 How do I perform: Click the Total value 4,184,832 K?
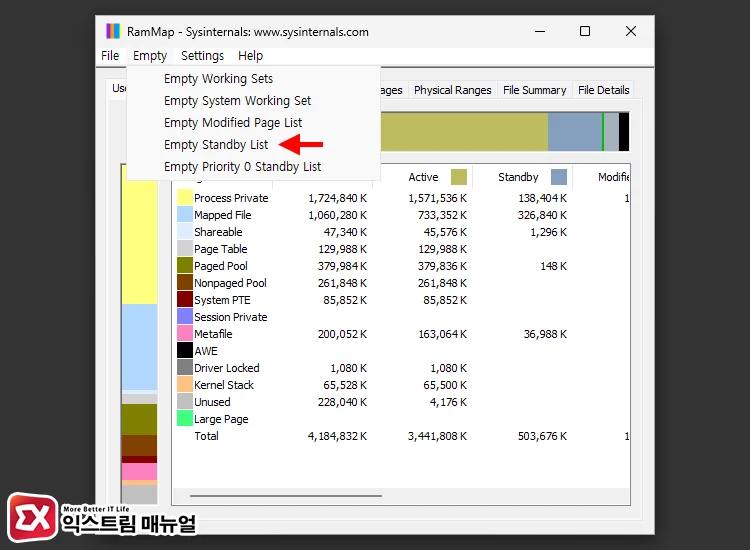pyautogui.click(x=337, y=436)
